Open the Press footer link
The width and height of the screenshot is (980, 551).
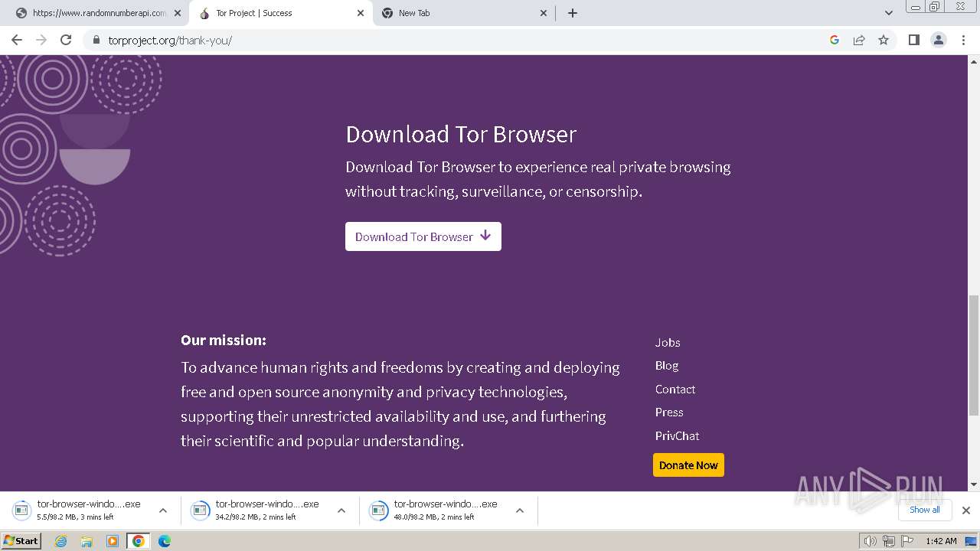click(669, 412)
